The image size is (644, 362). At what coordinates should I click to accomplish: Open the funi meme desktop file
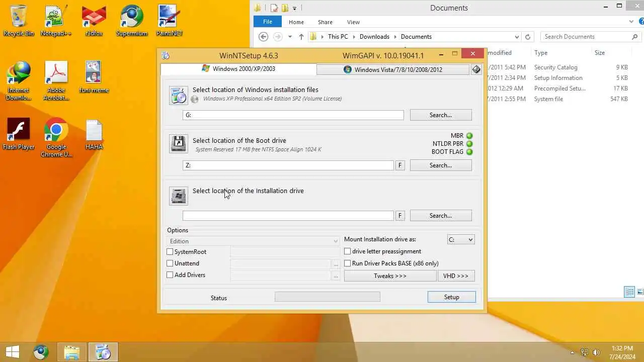pos(94,77)
